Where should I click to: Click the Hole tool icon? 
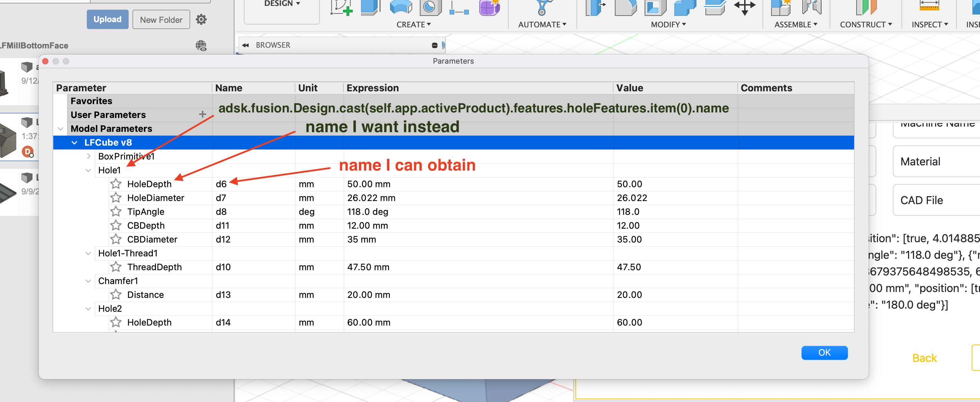coord(430,7)
